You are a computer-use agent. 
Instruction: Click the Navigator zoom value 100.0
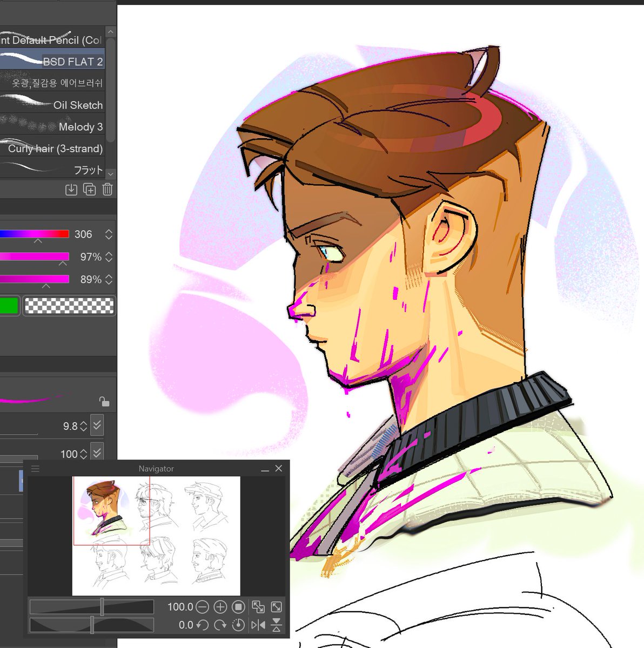point(180,607)
